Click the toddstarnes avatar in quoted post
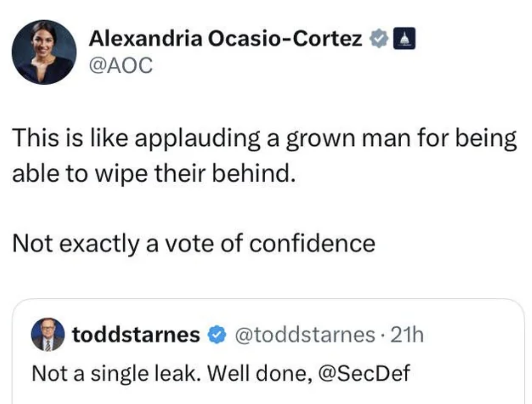The width and height of the screenshot is (532, 404). [x=48, y=335]
